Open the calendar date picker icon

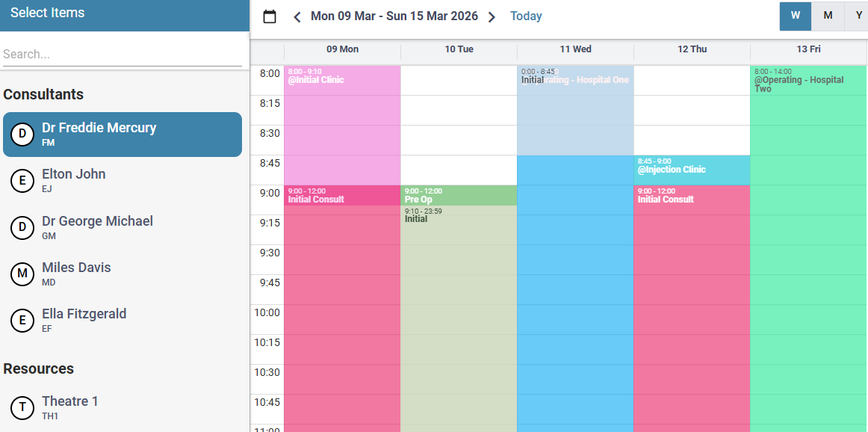tap(270, 16)
